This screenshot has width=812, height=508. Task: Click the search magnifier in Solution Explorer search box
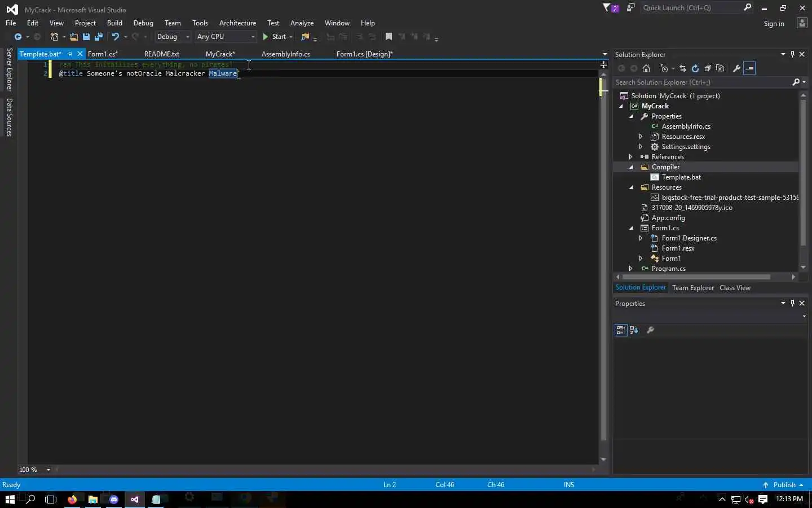[x=796, y=82]
